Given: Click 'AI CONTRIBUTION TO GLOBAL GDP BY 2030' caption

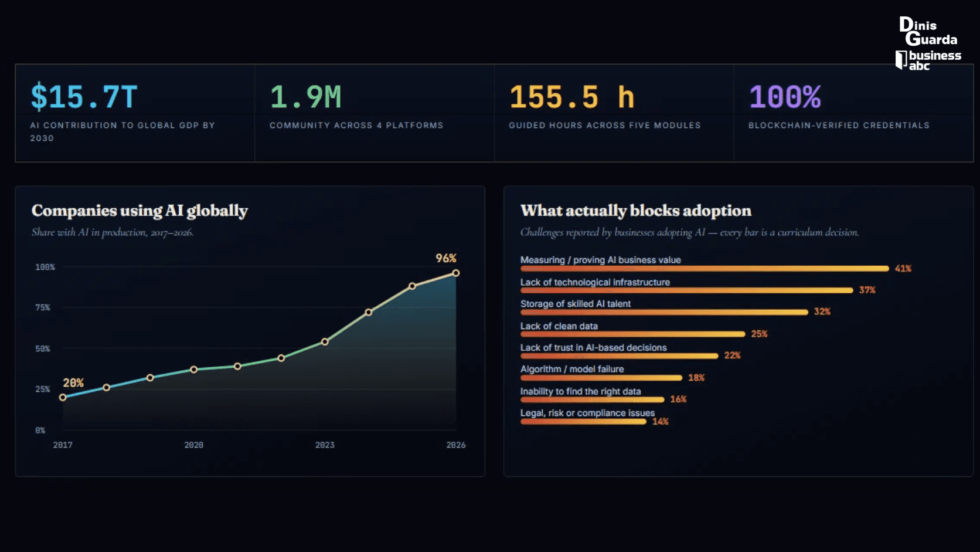Looking at the screenshot, I should [x=122, y=131].
